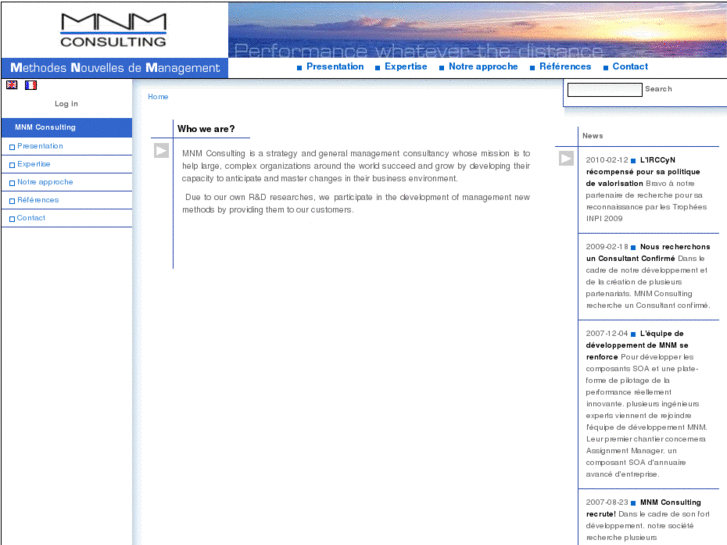Image resolution: width=727 pixels, height=545 pixels.
Task: Switch site language to French flag
Action: pos(31,85)
